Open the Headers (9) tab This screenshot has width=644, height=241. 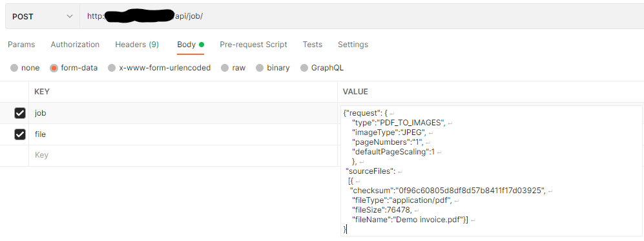137,45
